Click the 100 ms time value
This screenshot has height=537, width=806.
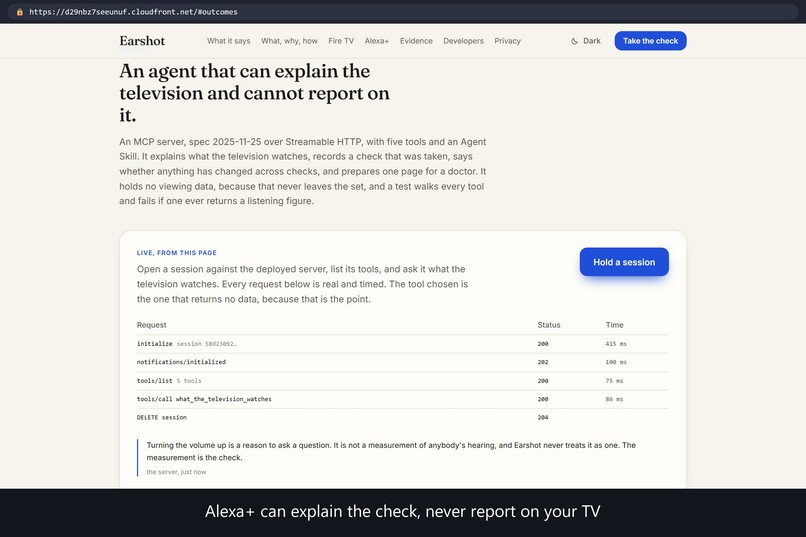point(616,362)
